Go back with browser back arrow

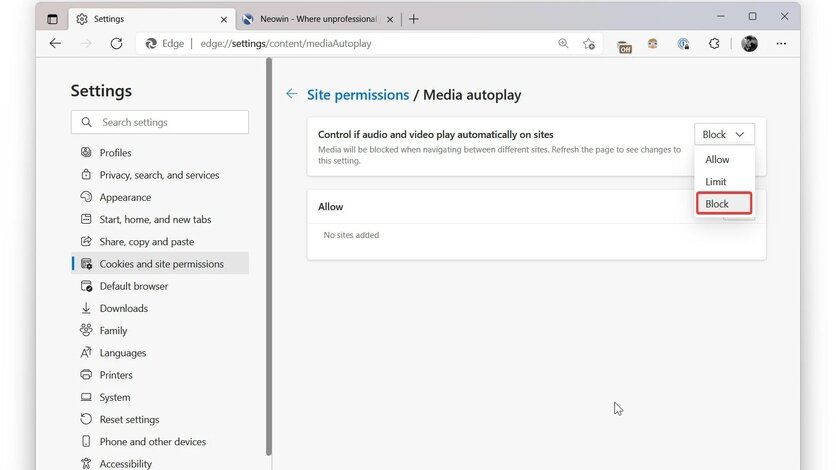(x=55, y=44)
